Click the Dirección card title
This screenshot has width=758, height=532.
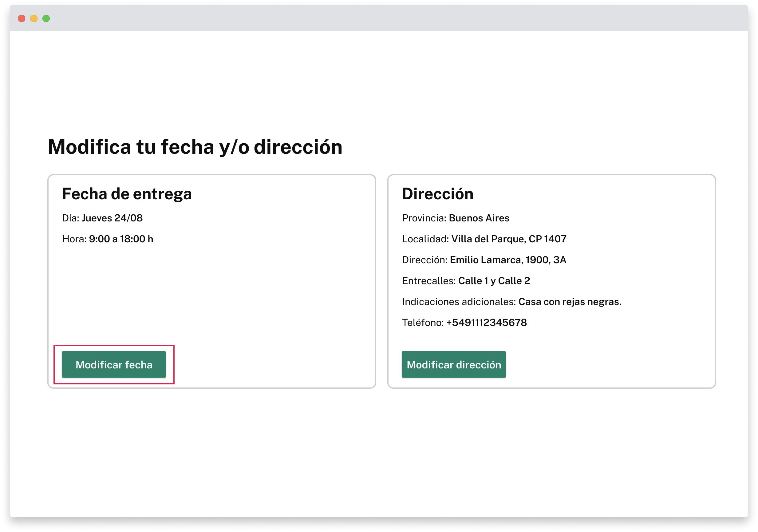click(x=437, y=194)
